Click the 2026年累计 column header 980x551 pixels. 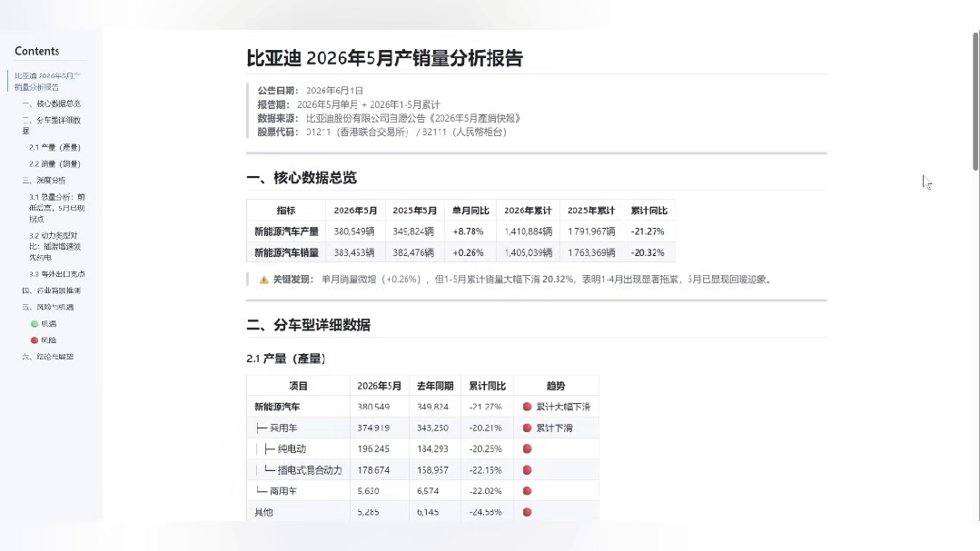point(528,211)
